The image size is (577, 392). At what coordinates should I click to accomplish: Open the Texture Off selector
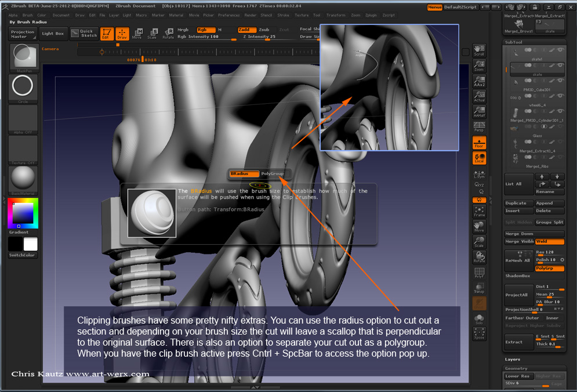click(23, 150)
